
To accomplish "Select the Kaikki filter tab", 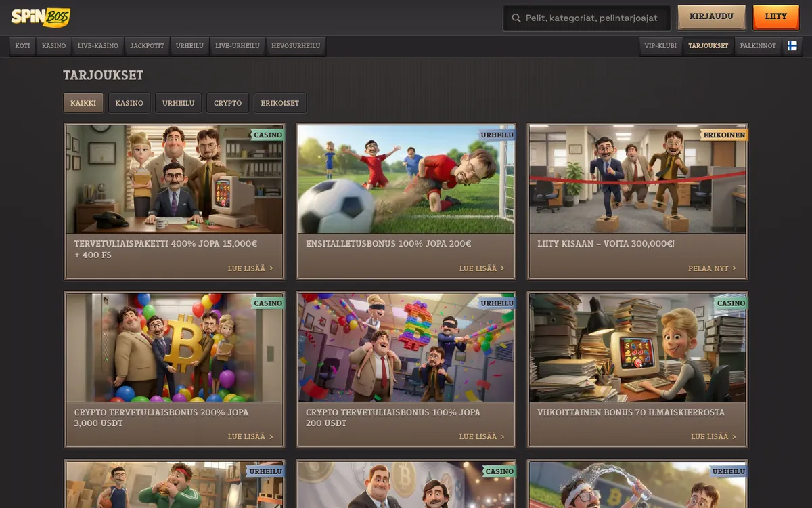I will pyautogui.click(x=83, y=103).
